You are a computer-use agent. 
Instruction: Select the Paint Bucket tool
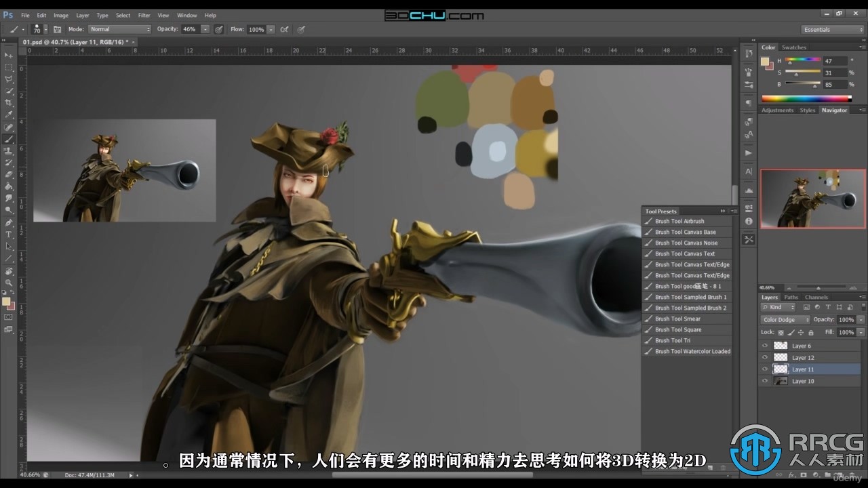[9, 186]
